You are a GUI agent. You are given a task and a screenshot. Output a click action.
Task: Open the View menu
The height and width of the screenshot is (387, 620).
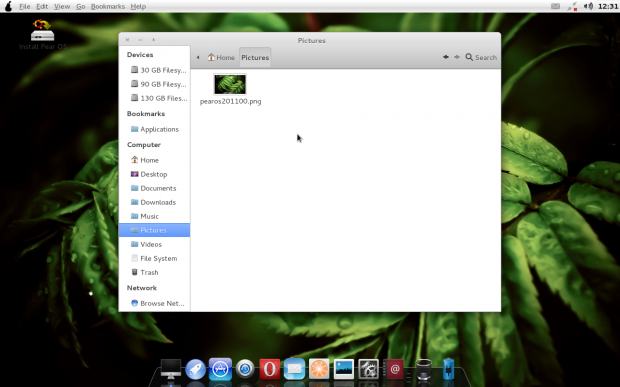(x=62, y=6)
